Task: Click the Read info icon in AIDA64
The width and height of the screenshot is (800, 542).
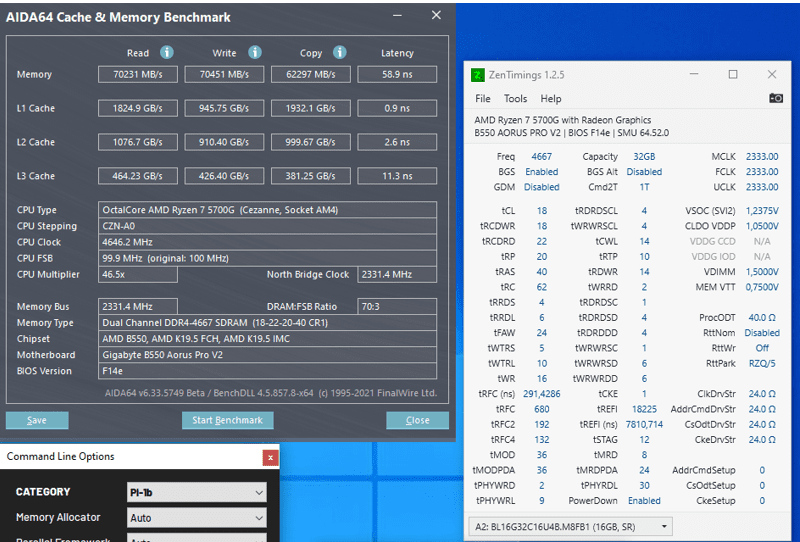Action: coord(167,52)
